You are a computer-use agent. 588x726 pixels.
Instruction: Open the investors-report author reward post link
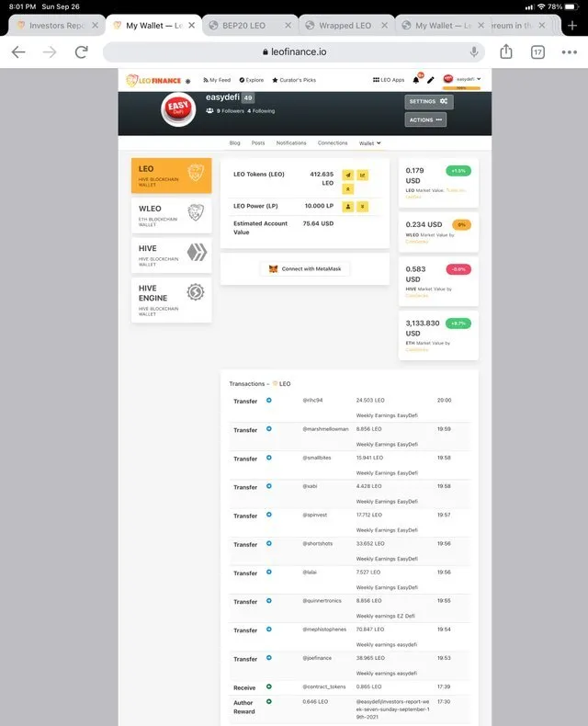pos(392,709)
